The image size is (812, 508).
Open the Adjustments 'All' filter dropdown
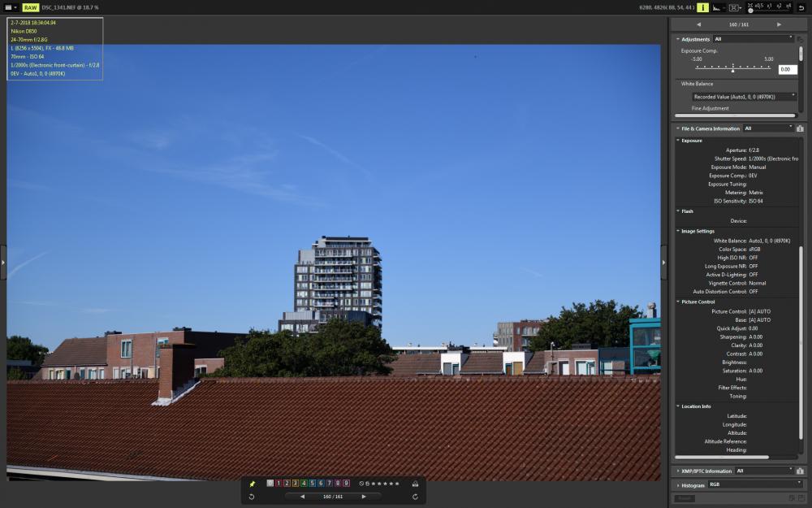pyautogui.click(x=754, y=39)
